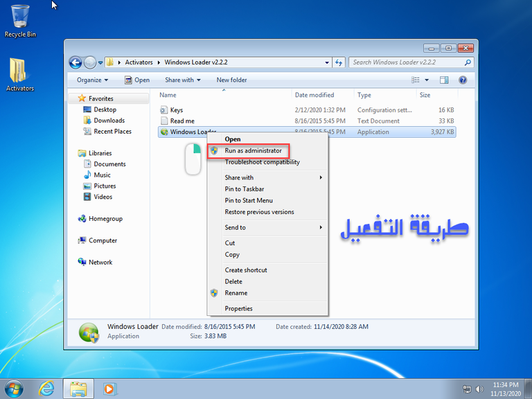The width and height of the screenshot is (532, 399).
Task: Click the folder icon in address bar
Action: (x=110, y=62)
